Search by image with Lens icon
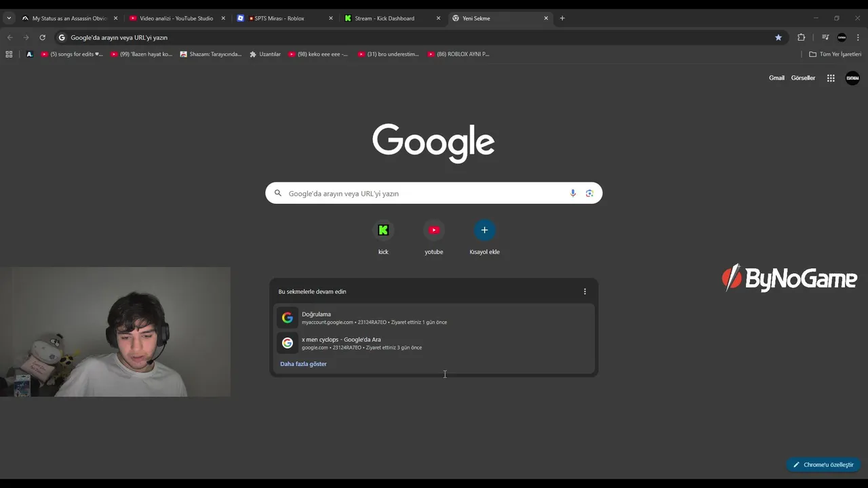868x488 pixels. click(589, 193)
